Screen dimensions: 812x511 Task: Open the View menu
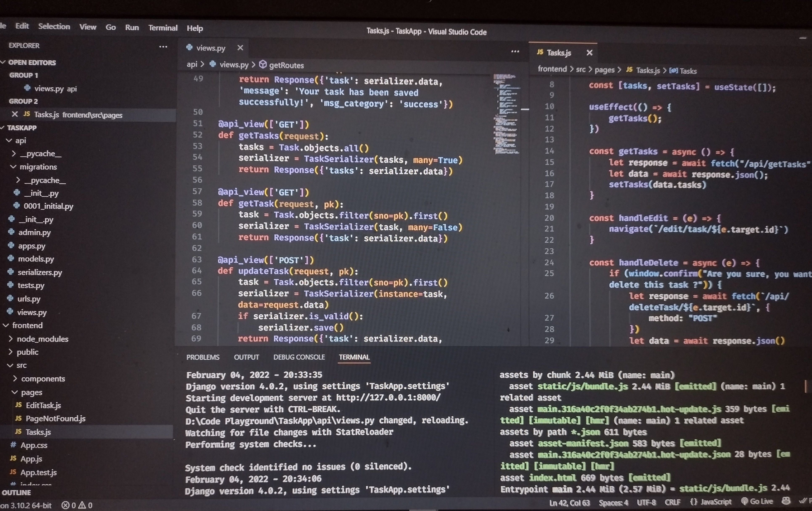click(x=88, y=27)
